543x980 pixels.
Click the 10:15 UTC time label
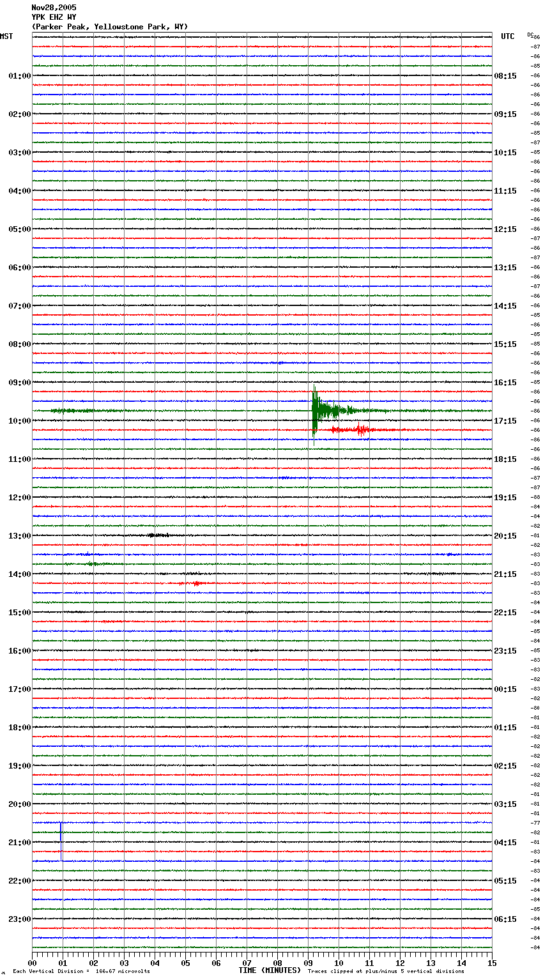click(505, 153)
